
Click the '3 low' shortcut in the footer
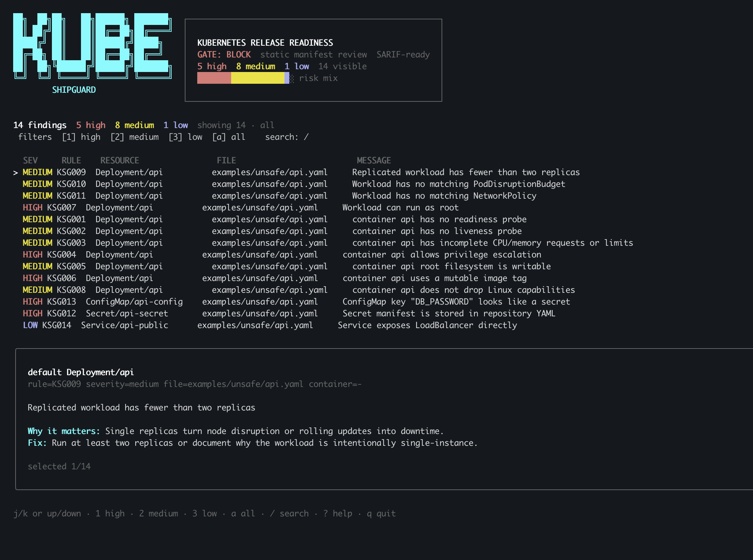[205, 514]
